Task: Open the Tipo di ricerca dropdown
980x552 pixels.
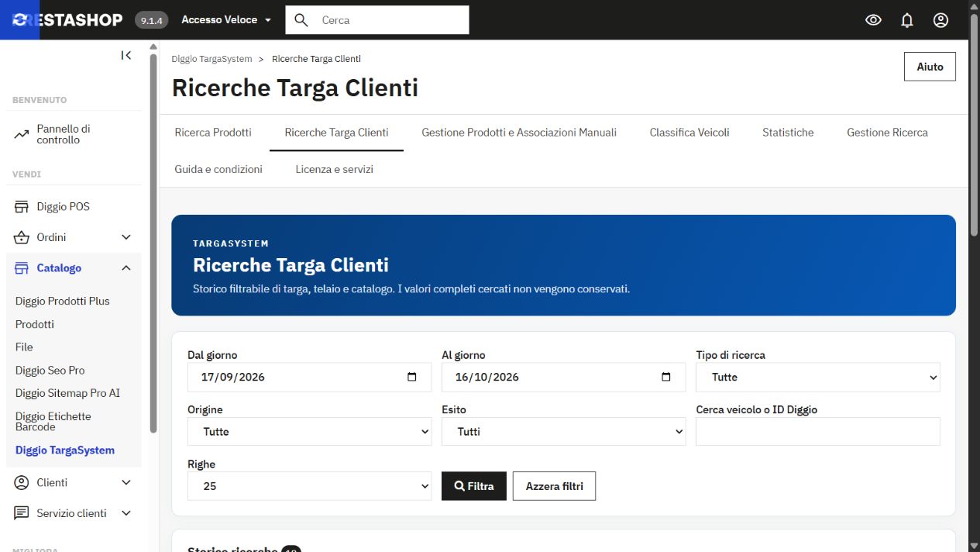Action: (818, 378)
